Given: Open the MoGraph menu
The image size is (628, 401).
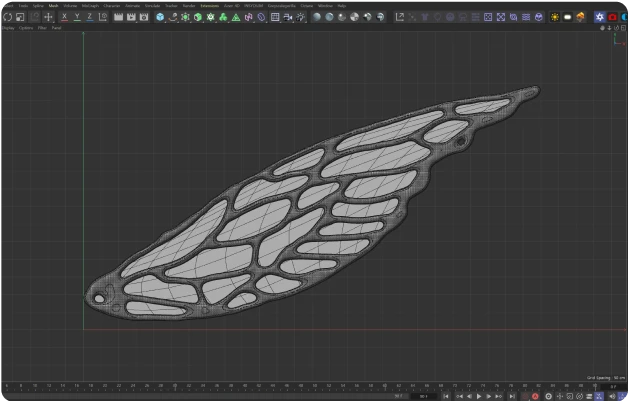Looking at the screenshot, I should tap(90, 6).
